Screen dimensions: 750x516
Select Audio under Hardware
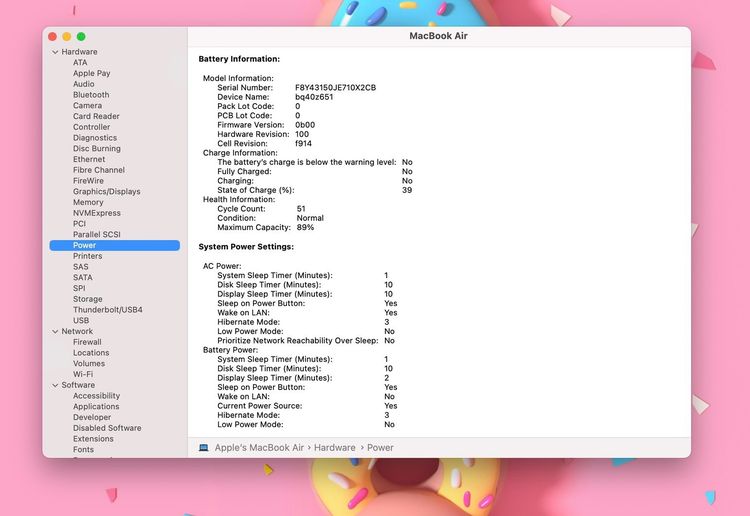(83, 84)
